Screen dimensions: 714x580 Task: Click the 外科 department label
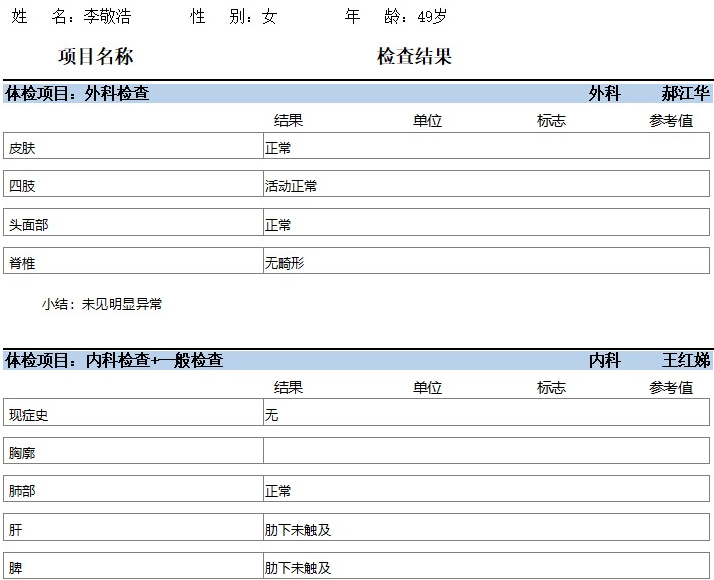(604, 93)
